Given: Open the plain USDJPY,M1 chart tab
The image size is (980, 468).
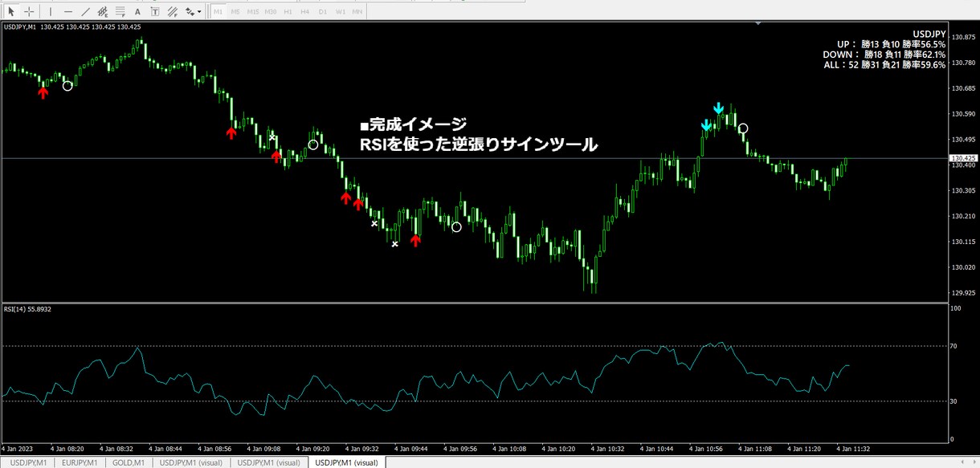Looking at the screenshot, I should pos(28,462).
